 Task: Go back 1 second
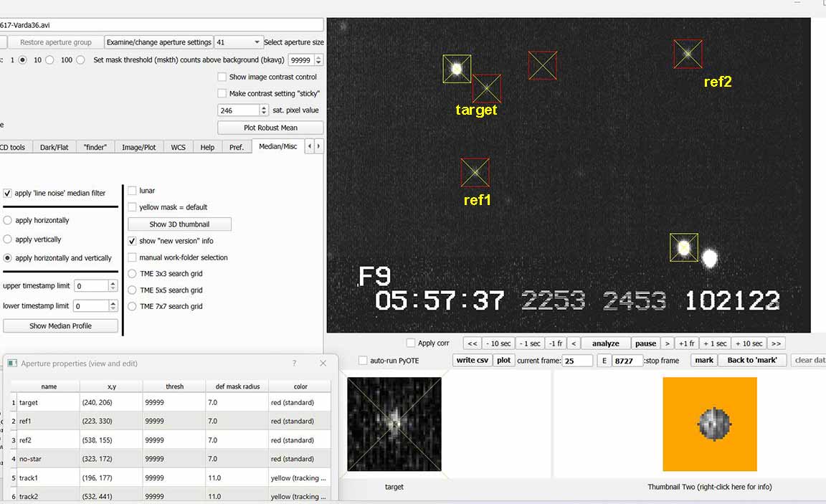click(530, 343)
